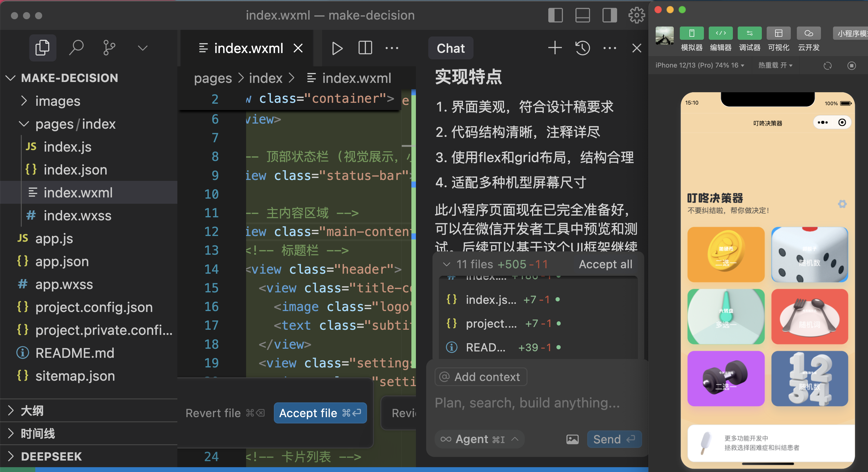
Task: Open the Agent mode selector dropdown
Action: (x=479, y=439)
